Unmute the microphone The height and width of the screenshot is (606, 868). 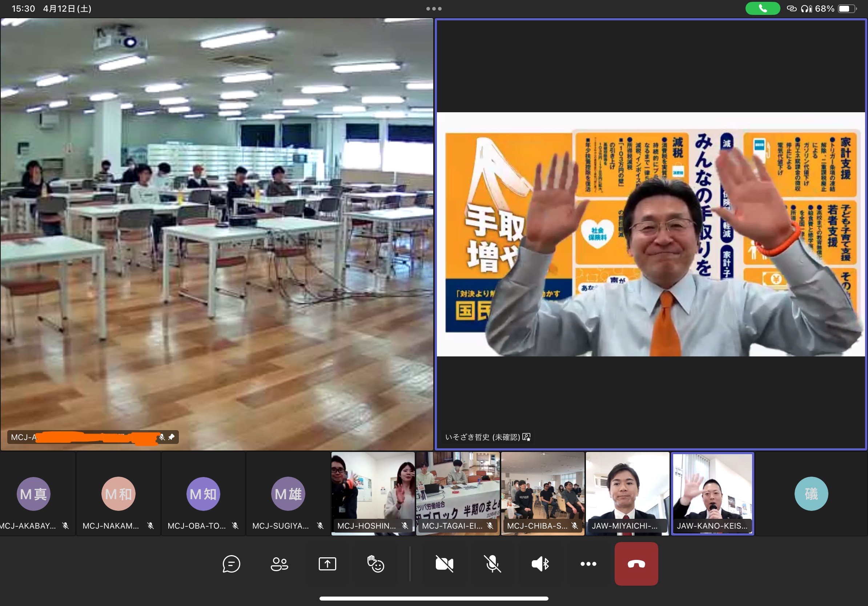pyautogui.click(x=492, y=564)
